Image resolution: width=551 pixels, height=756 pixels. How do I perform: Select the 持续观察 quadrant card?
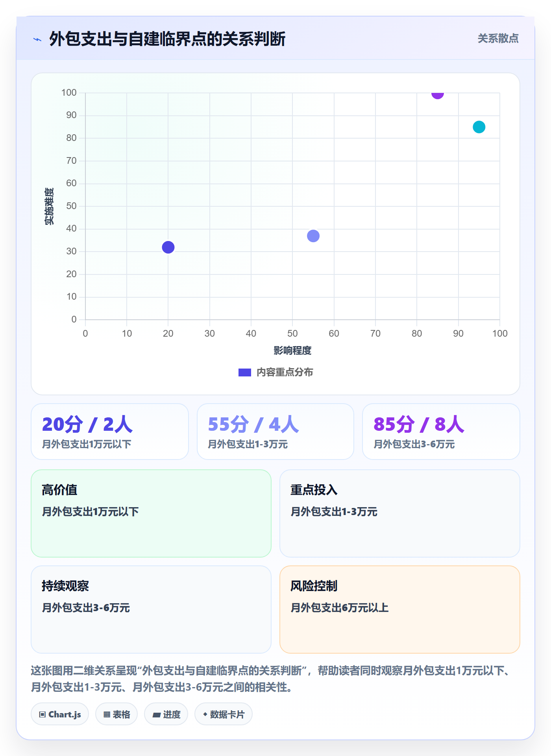151,610
